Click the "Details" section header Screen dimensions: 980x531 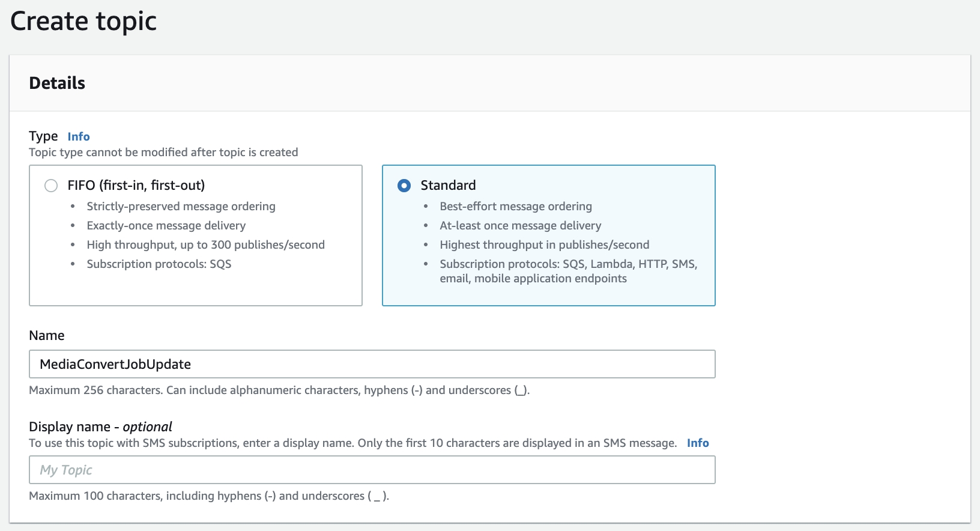point(57,83)
